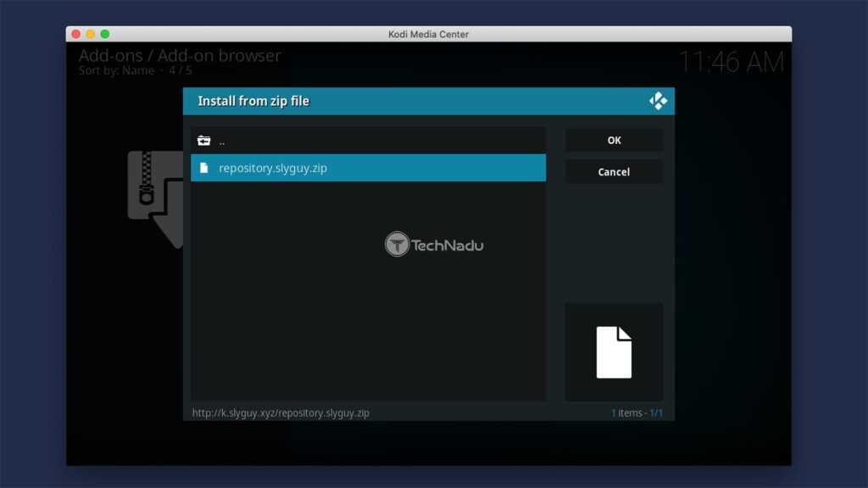This screenshot has width=868, height=488.
Task: Click the large file preview thumbnail
Action: pos(614,352)
